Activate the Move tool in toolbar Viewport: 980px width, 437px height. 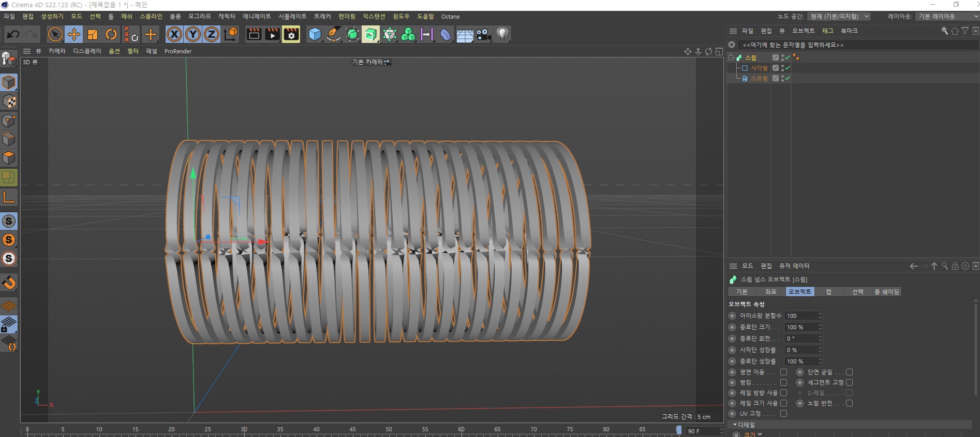tap(74, 35)
